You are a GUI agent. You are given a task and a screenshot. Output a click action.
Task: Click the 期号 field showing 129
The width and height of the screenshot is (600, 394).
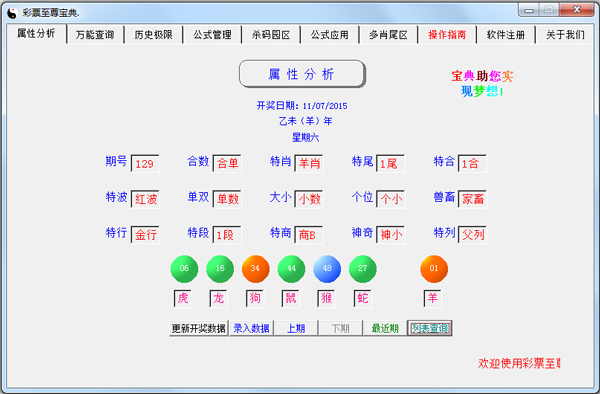coord(145,164)
